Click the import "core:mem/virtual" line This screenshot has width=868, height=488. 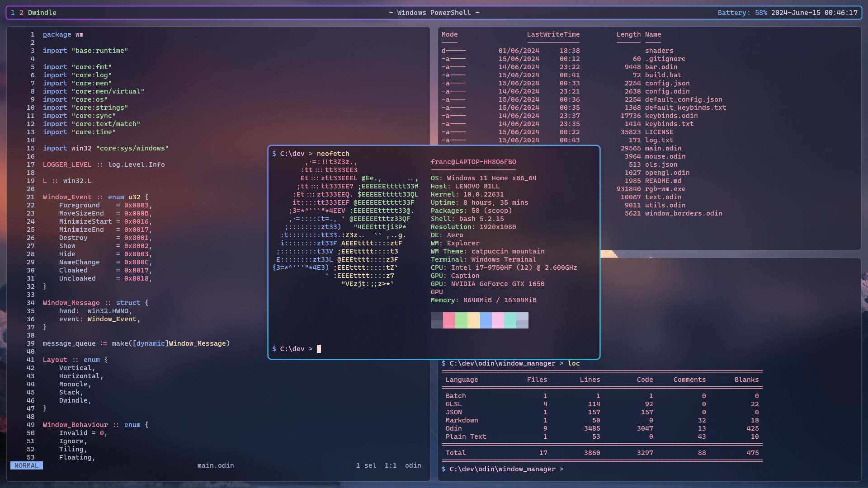pos(94,91)
